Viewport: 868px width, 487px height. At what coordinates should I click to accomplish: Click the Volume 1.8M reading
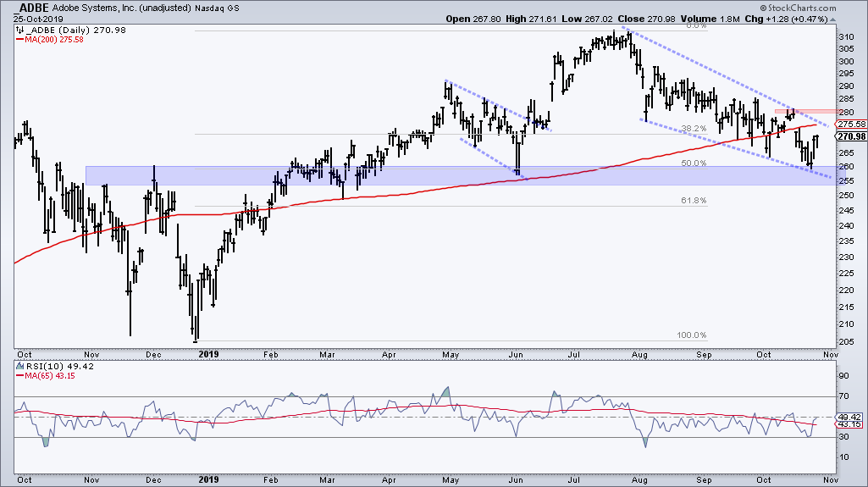710,19
